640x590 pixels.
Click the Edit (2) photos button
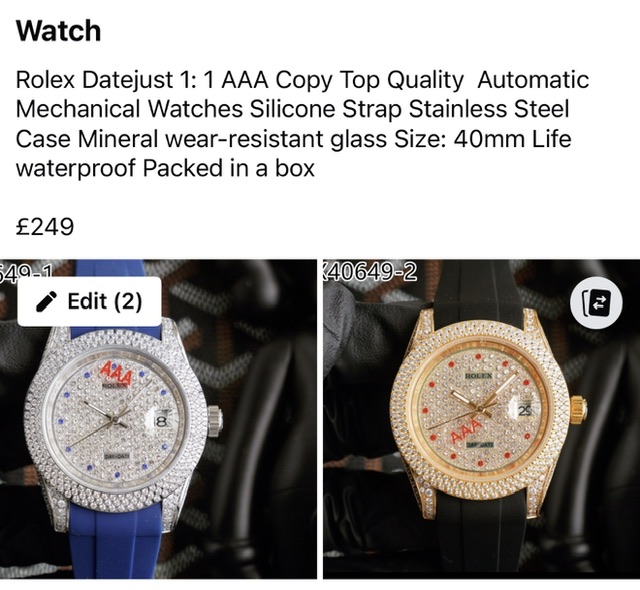(89, 302)
